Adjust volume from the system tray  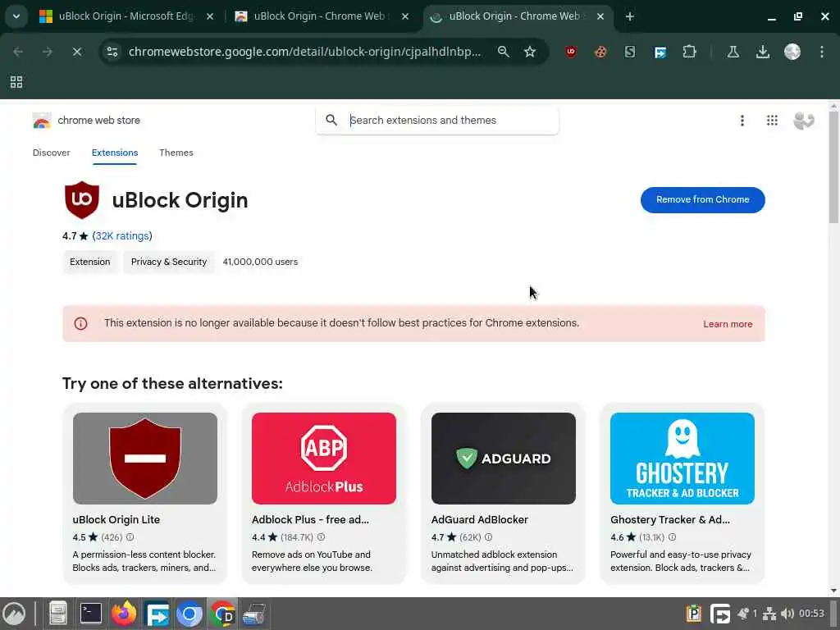[787, 614]
